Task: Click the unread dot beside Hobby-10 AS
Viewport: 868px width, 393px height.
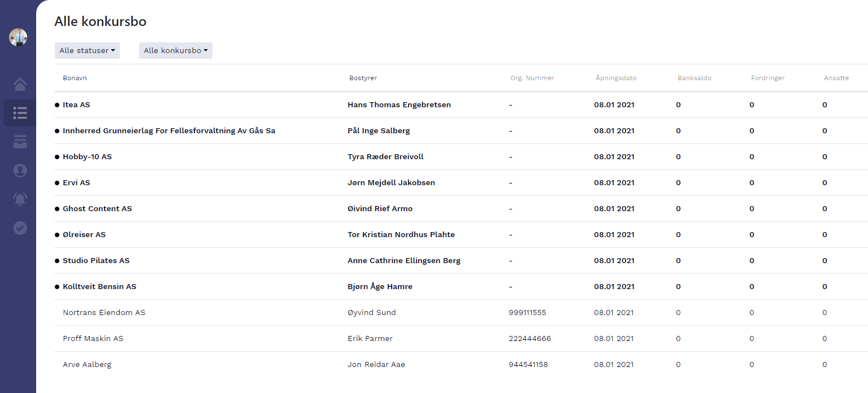Action: click(x=57, y=157)
